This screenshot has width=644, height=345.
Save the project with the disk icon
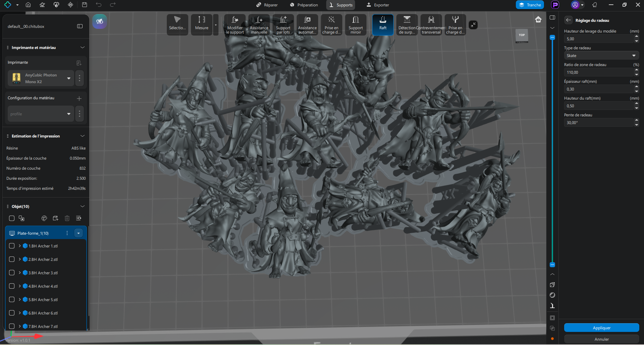[85, 5]
